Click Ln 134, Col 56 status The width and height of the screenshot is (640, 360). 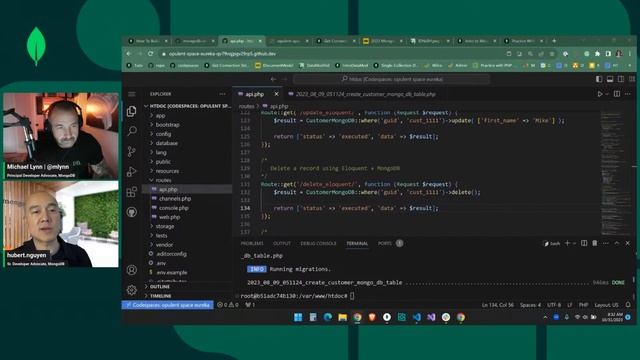(x=498, y=305)
